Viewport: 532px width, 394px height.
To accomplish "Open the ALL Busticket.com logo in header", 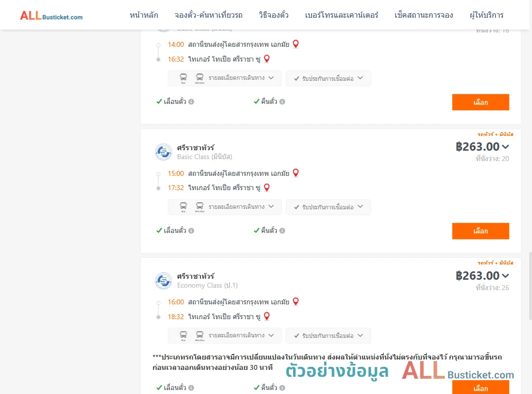I will (x=51, y=16).
